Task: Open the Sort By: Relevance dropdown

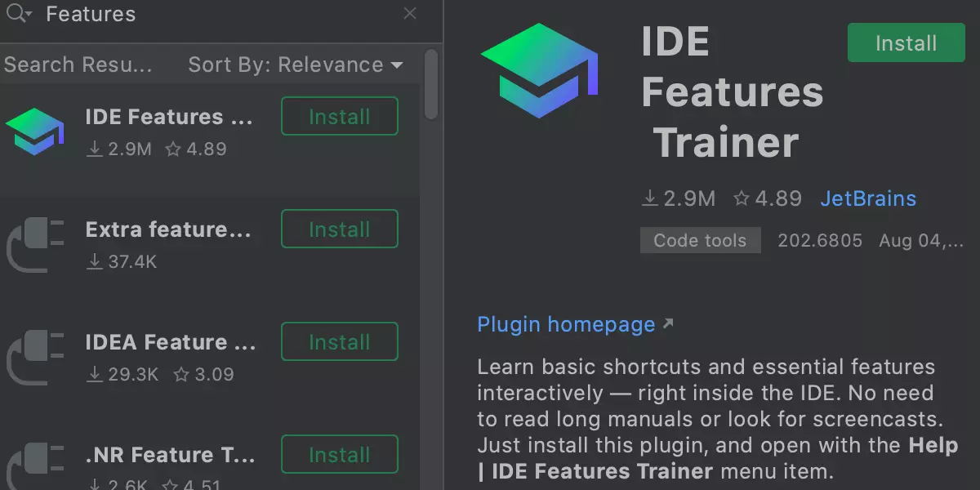Action: point(296,65)
